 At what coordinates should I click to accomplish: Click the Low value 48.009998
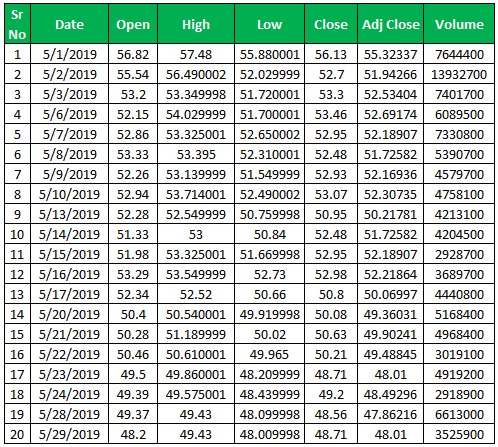coord(269,434)
